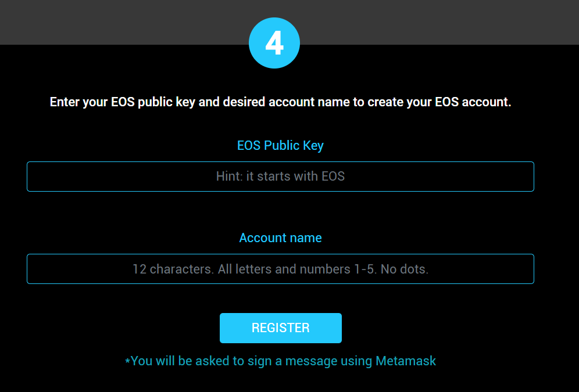This screenshot has height=392, width=579.
Task: Submit the form via REGISTER
Action: click(x=280, y=328)
